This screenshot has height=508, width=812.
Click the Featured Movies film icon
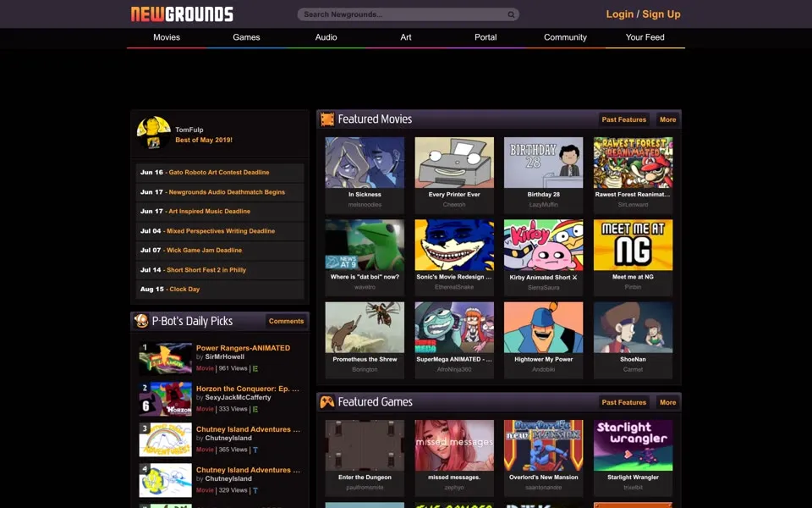click(x=327, y=119)
